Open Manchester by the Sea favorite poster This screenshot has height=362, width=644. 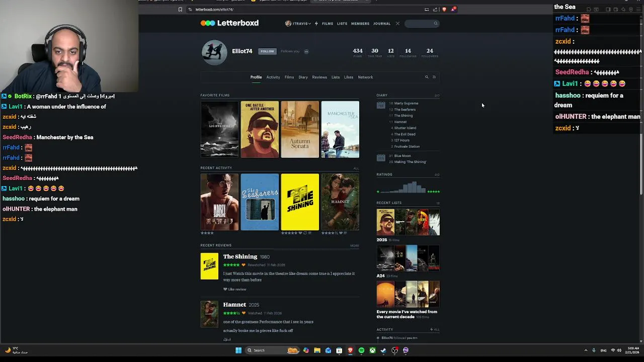[x=340, y=129]
